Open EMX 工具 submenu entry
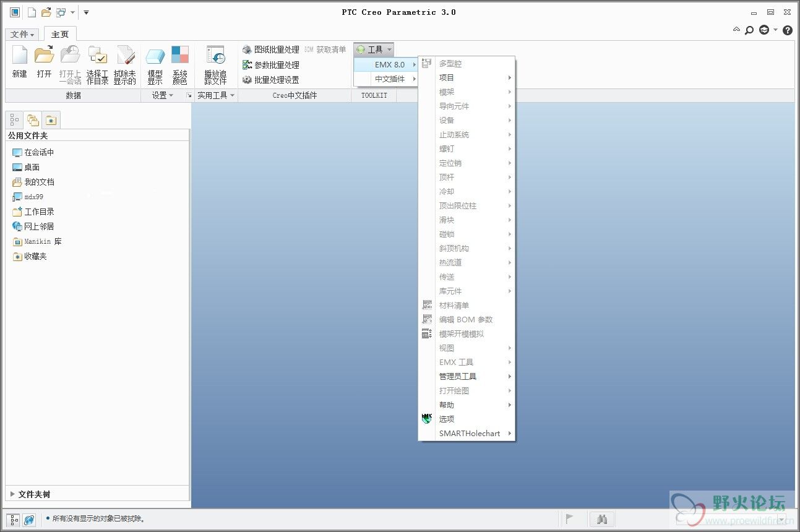 point(467,363)
